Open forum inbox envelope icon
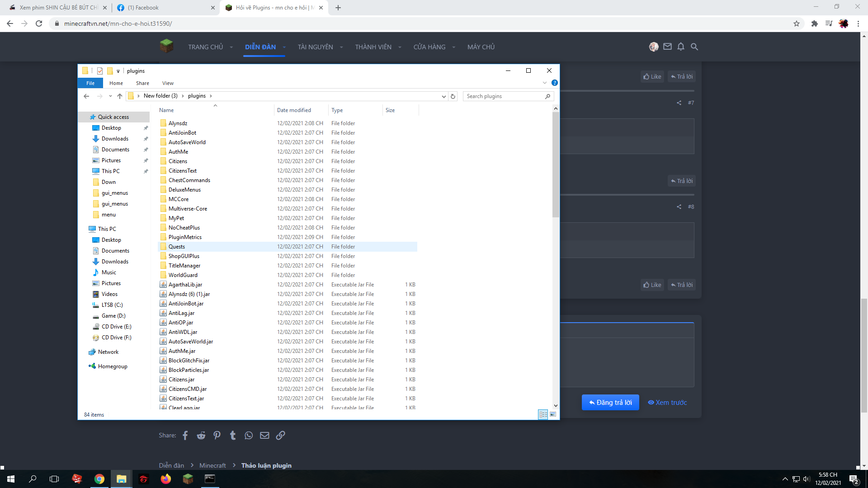 (x=667, y=47)
